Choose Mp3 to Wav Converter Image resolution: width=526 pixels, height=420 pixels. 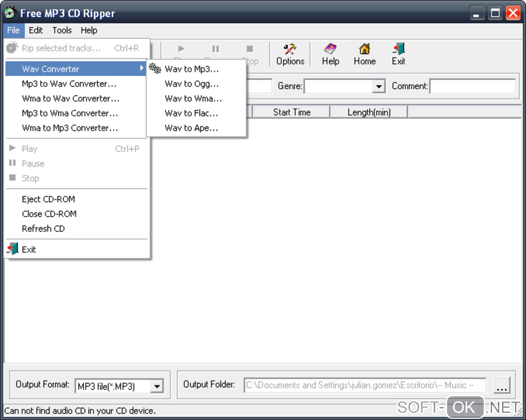(76, 84)
